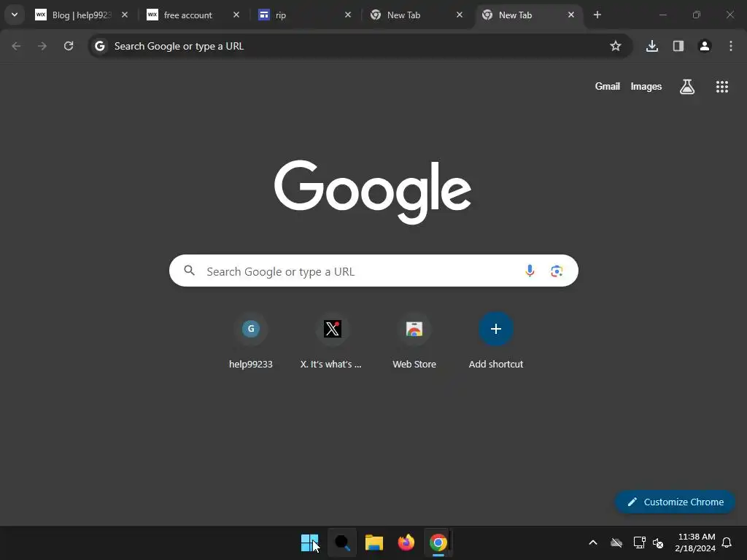Click the Google logo

[x=373, y=192]
